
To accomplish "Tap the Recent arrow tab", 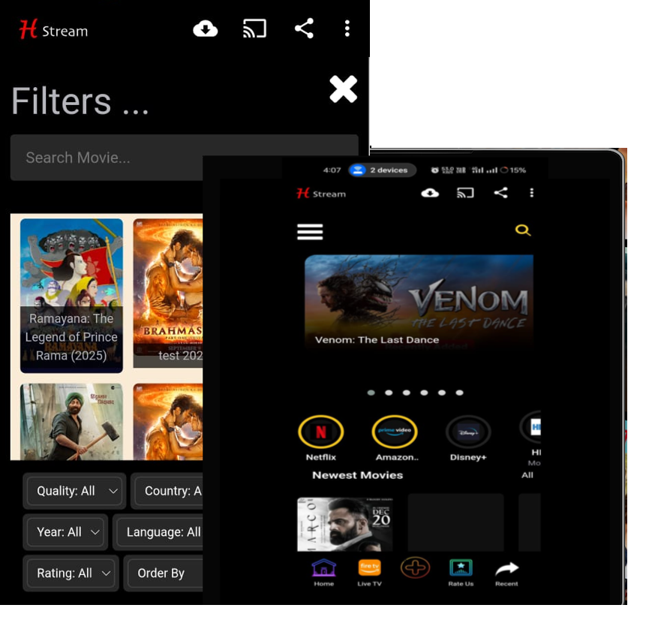I will pyautogui.click(x=506, y=574).
